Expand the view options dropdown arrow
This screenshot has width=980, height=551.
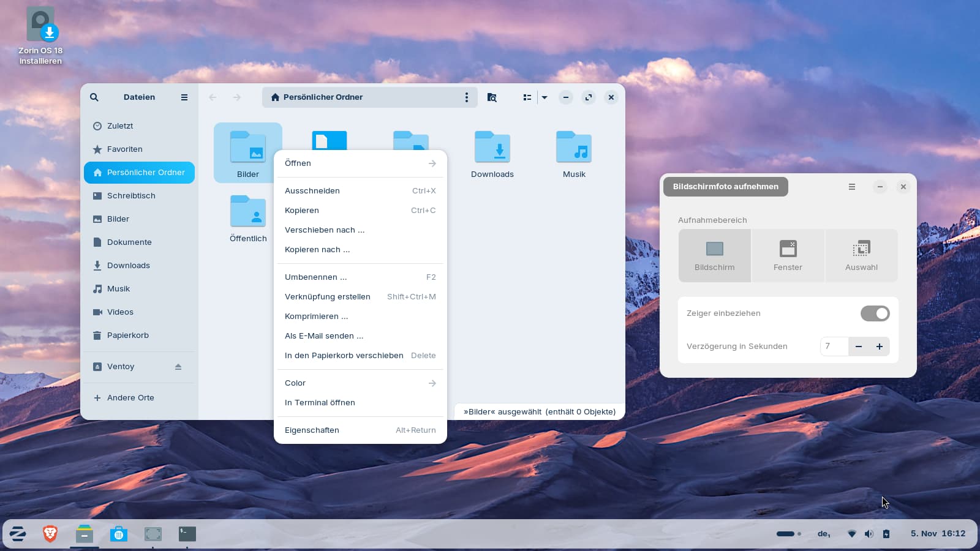545,97
